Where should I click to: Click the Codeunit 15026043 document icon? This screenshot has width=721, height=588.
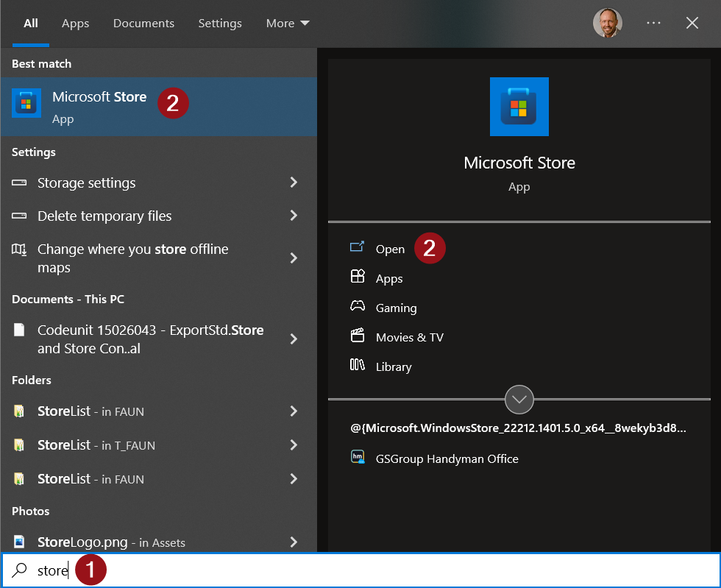19,330
